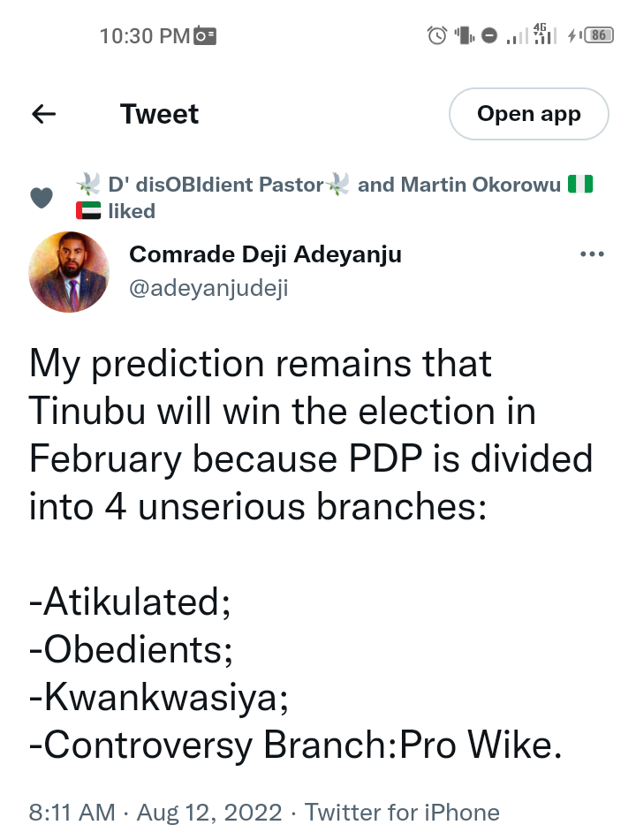Viewport: 636px width, 840px height.
Task: Tap the @adeyanjudeji handle
Action: (x=209, y=288)
